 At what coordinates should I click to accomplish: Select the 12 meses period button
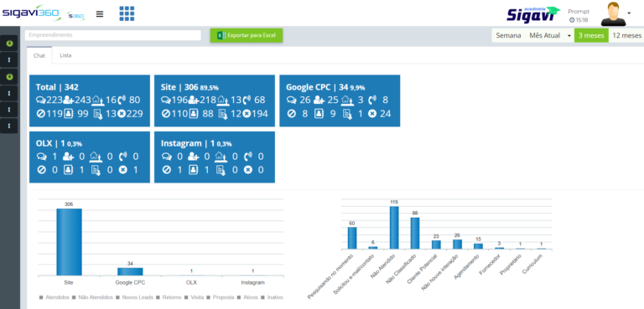pos(626,36)
